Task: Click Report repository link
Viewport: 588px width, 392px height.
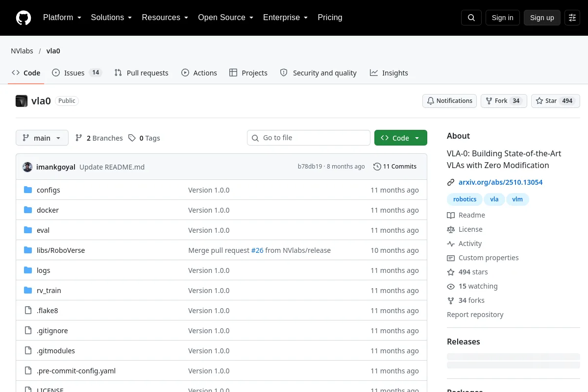Action: 475,315
